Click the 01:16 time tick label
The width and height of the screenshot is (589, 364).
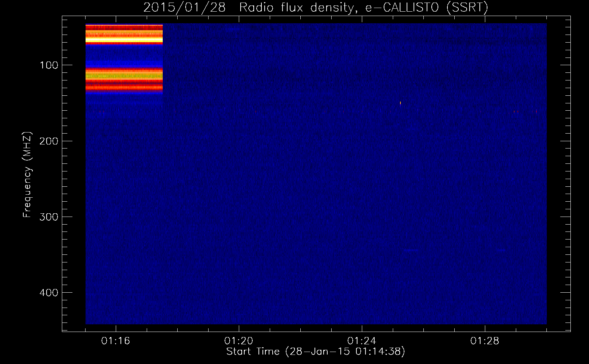(x=116, y=341)
